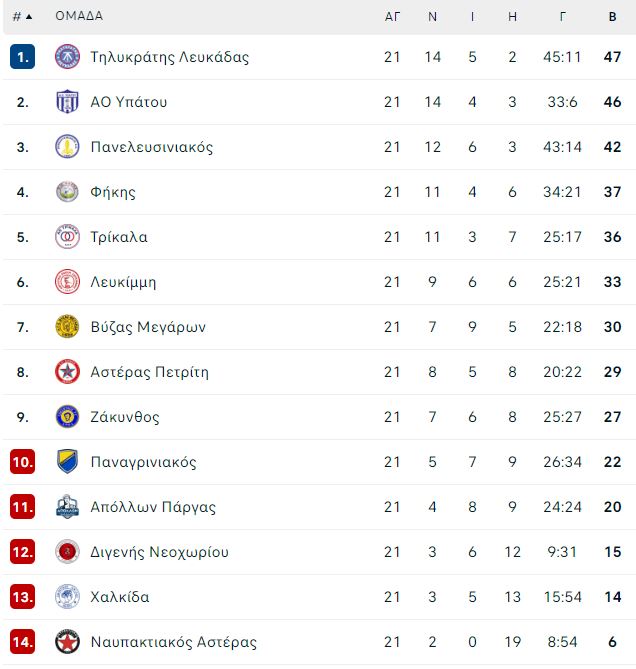This screenshot has width=636, height=669.
Task: Click the ΟΜΑΔΑ column header
Action: (x=79, y=16)
